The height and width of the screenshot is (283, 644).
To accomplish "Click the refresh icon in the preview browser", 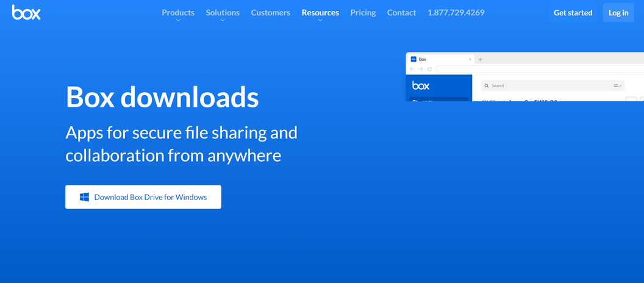I will click(x=429, y=70).
